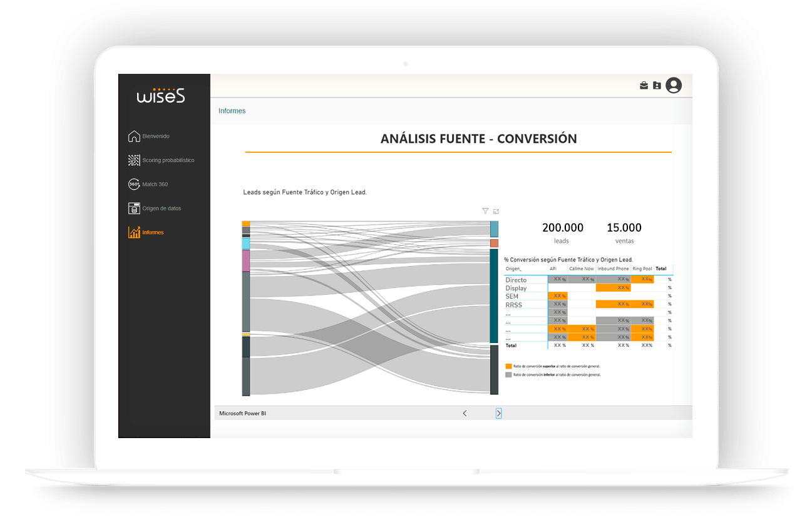
Task: Select the Directo row label in table
Action: pyautogui.click(x=516, y=280)
